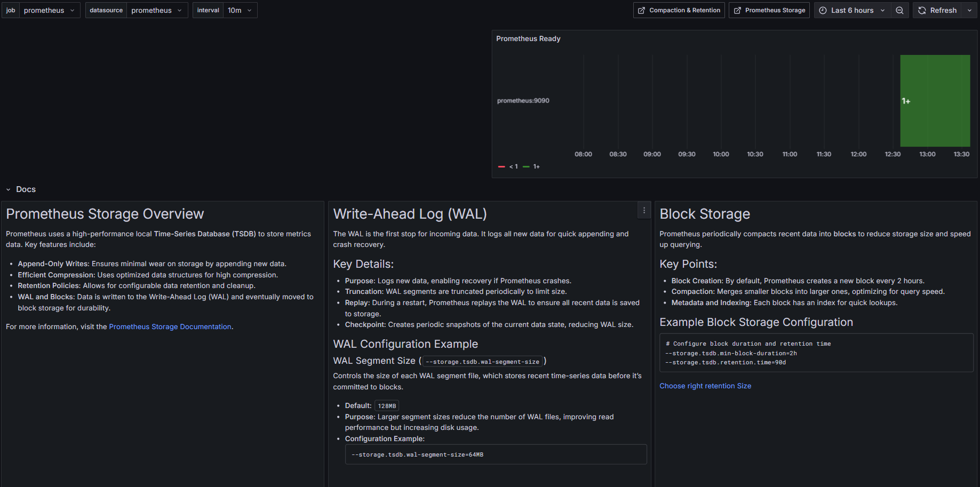Image resolution: width=980 pixels, height=487 pixels.
Task: Toggle the '1+' green legend series
Action: pyautogui.click(x=532, y=166)
